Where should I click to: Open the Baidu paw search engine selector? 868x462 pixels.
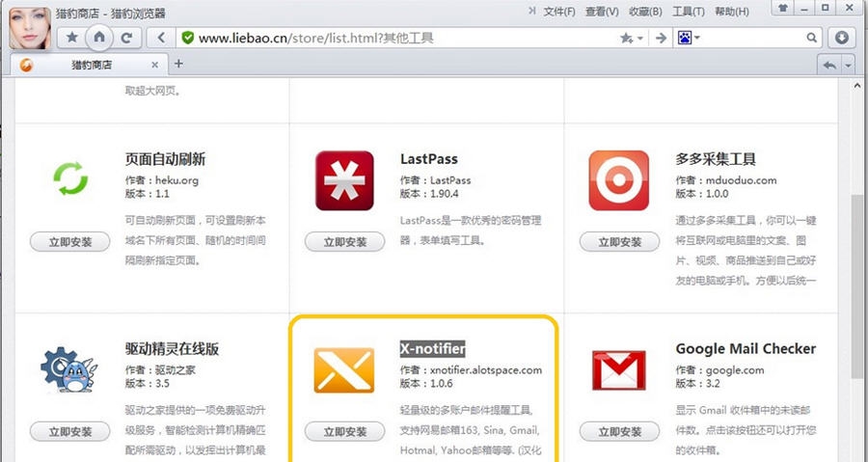[689, 38]
